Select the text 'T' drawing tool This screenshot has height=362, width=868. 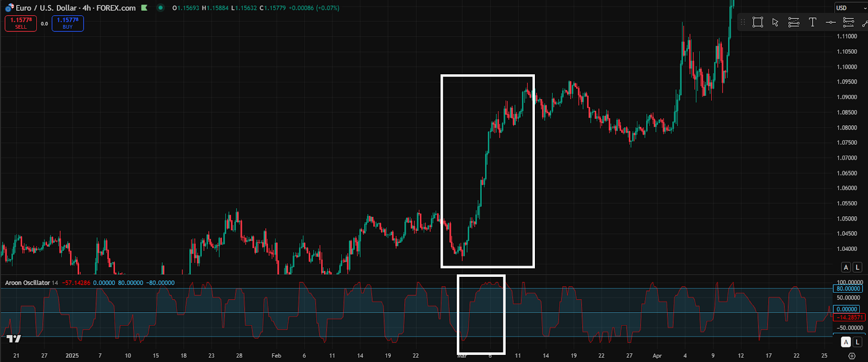[812, 22]
